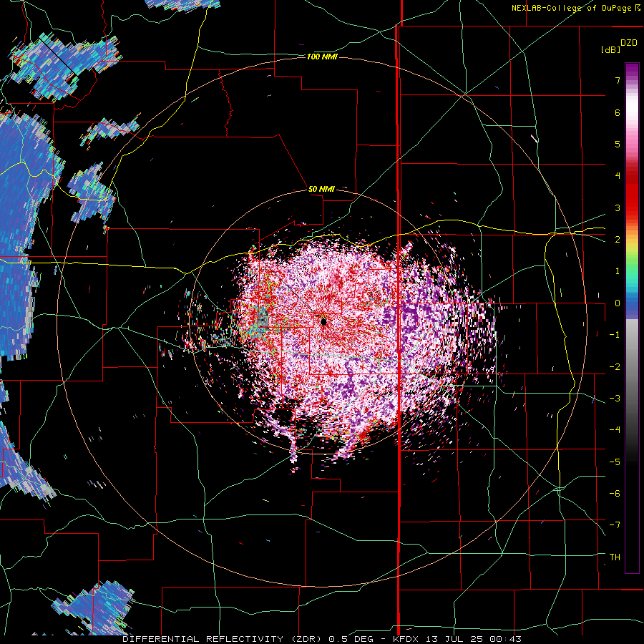Click the -7 dB legend tick label
The image size is (644, 644).
pos(615,525)
